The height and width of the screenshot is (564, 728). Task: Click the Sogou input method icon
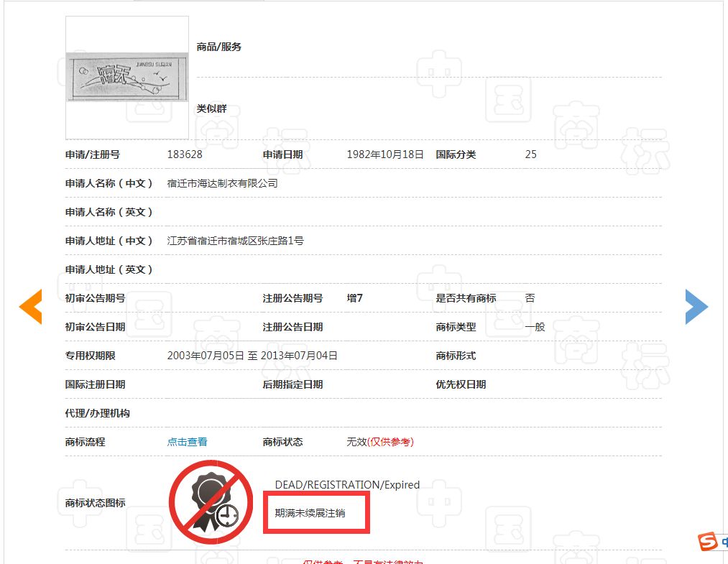click(x=709, y=541)
